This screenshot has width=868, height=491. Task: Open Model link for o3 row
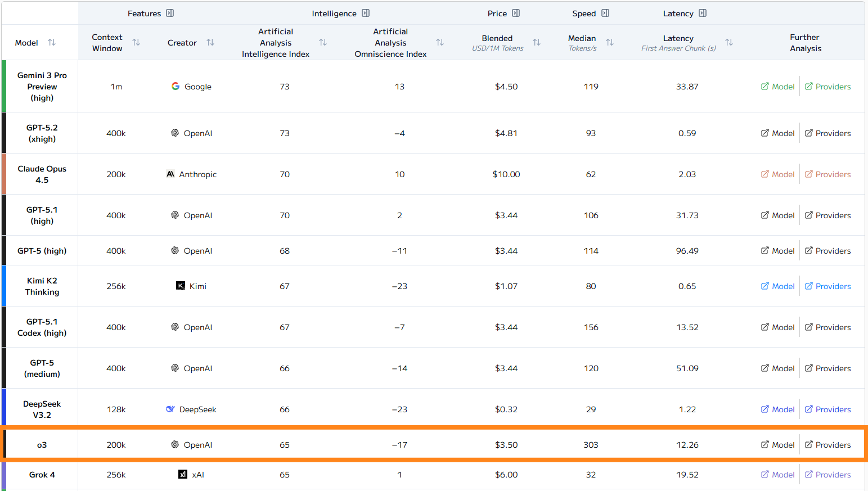click(x=778, y=445)
